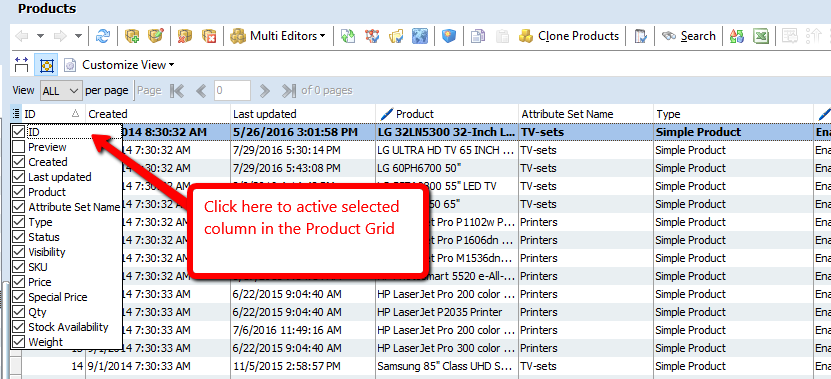Check the Preview column checkbox
The image size is (831, 379).
[19, 147]
